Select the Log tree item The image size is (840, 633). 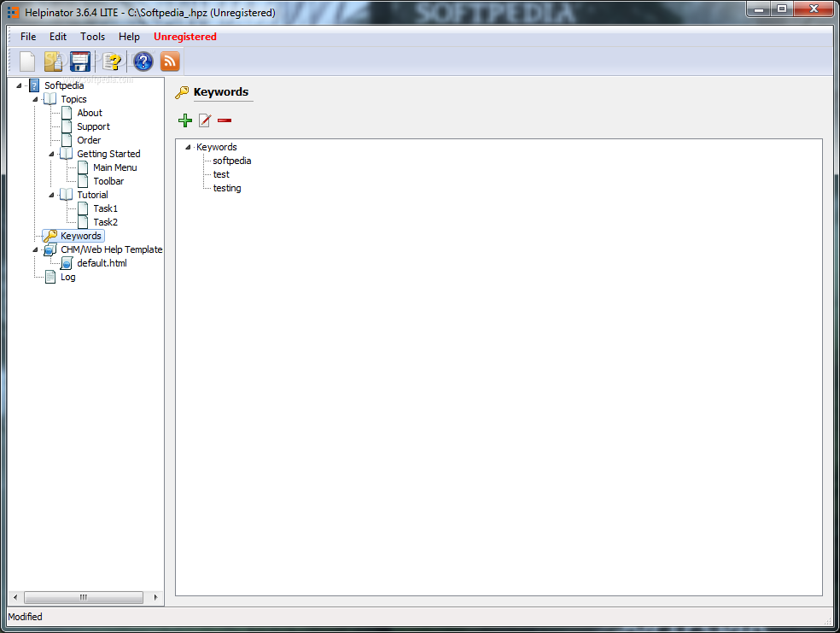(x=68, y=277)
